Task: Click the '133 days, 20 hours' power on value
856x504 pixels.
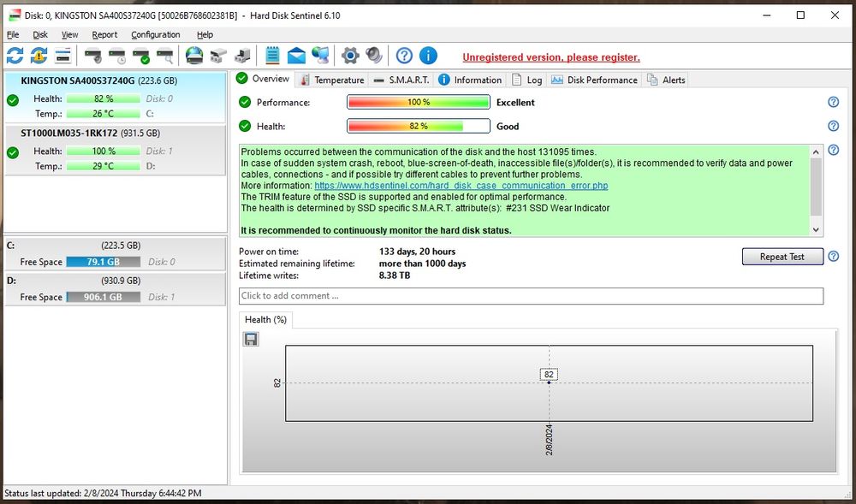Action: tap(417, 252)
